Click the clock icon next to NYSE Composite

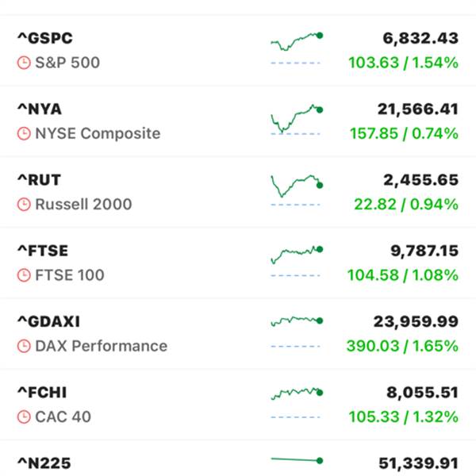point(24,133)
